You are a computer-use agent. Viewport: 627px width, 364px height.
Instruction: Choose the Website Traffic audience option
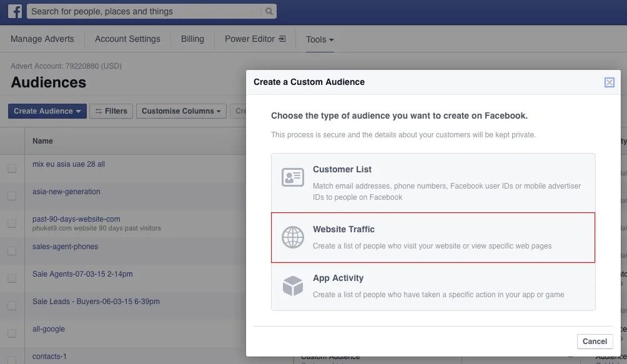pos(433,237)
